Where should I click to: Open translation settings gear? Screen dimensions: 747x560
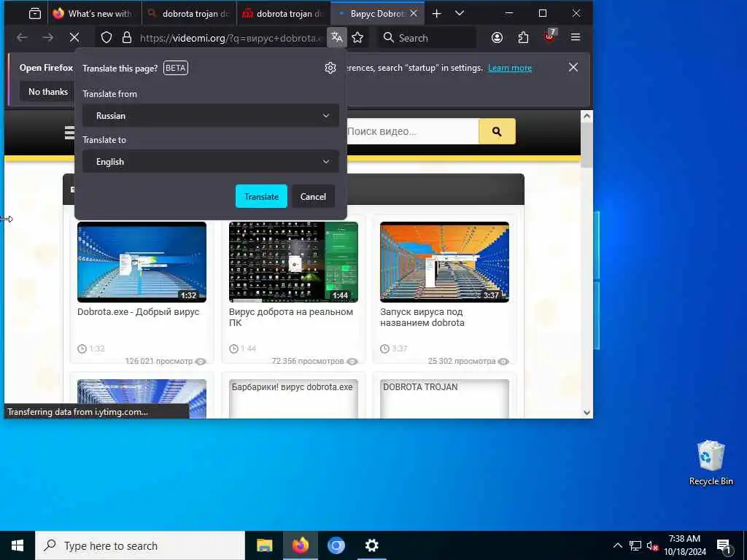(330, 68)
